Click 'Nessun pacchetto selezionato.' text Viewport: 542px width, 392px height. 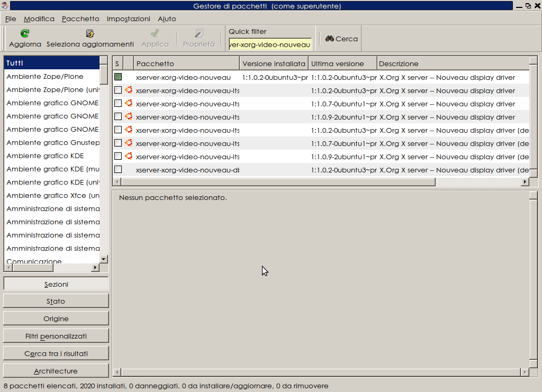[x=173, y=197]
